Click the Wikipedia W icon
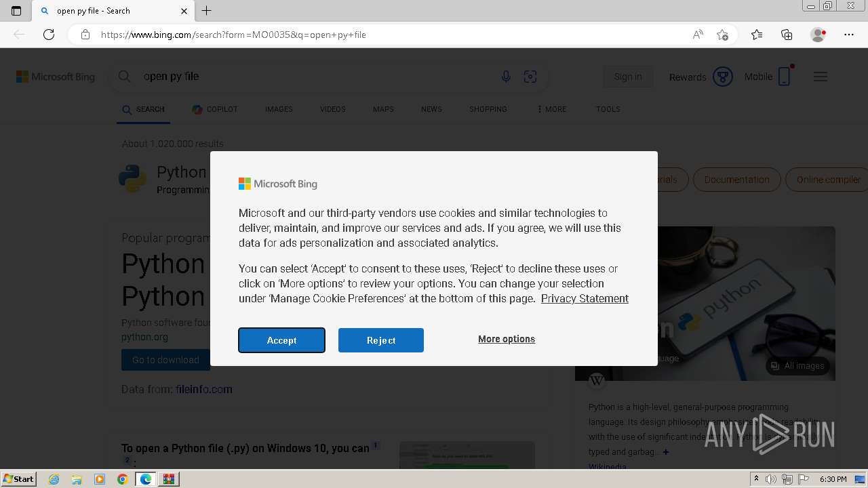The width and height of the screenshot is (868, 488). coord(597,381)
